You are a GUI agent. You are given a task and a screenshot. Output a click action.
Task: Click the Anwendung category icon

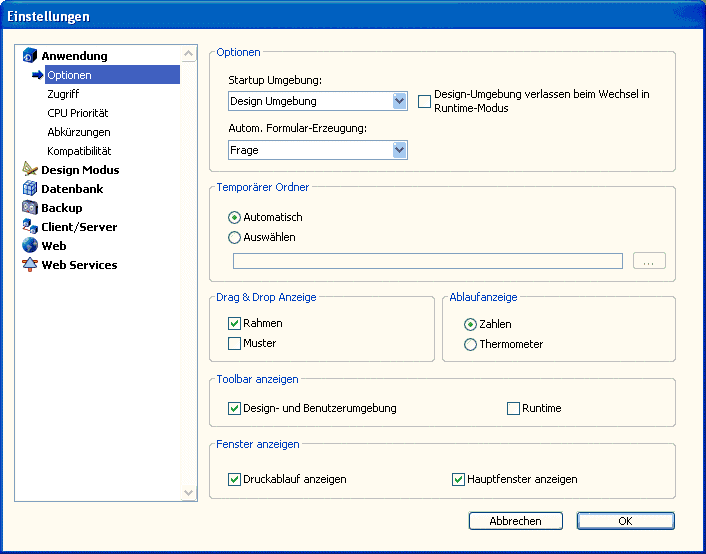pyautogui.click(x=30, y=56)
